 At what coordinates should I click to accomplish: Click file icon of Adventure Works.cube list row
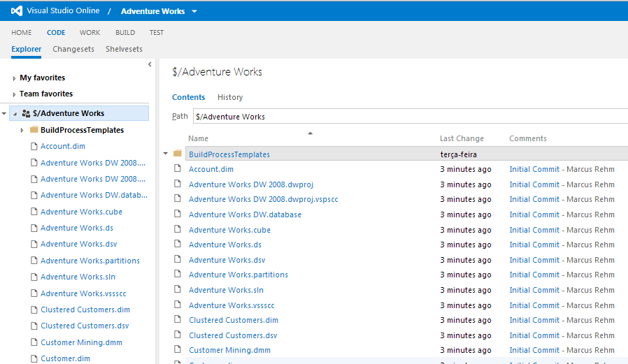coord(178,228)
